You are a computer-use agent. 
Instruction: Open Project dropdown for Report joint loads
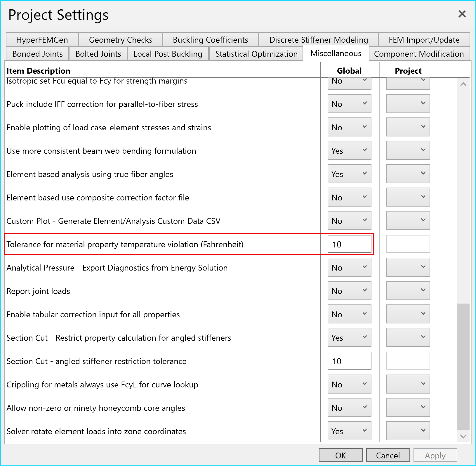(408, 291)
